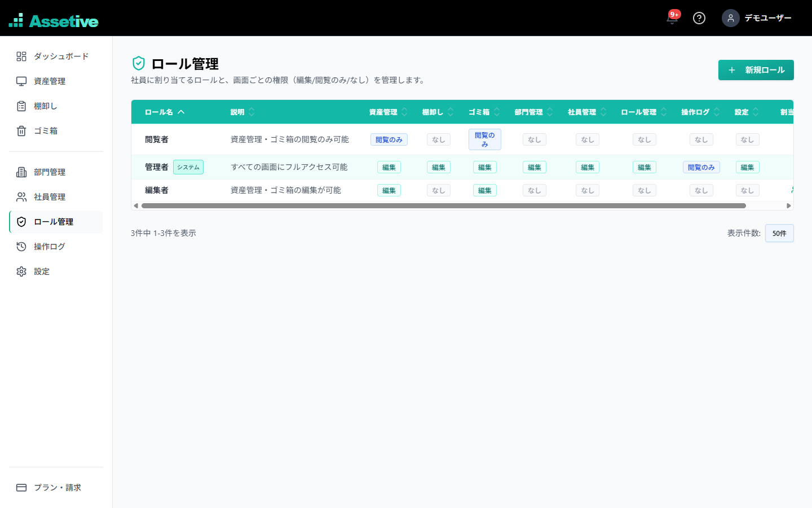Click なし badge in 編集者 設定 cell
Screen dimensions: 812x508
(x=748, y=190)
